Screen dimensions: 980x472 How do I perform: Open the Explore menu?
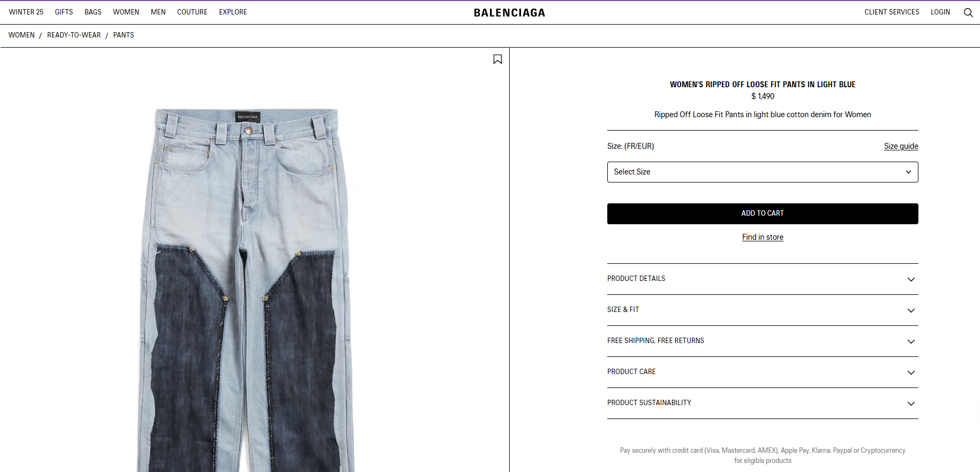point(233,12)
